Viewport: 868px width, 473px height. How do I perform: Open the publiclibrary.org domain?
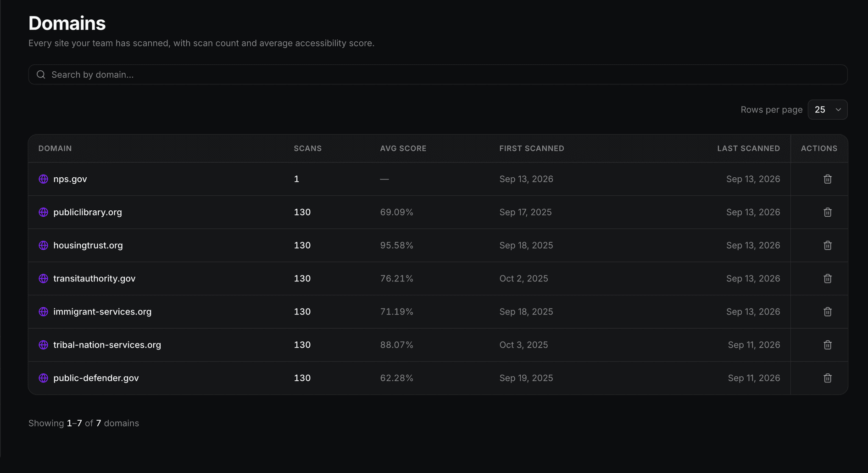(88, 212)
